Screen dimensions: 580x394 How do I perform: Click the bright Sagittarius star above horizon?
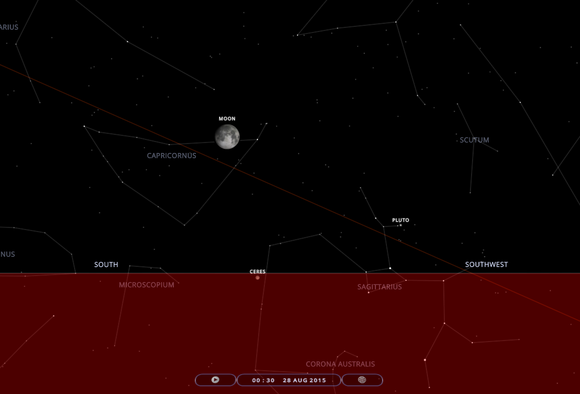click(390, 268)
